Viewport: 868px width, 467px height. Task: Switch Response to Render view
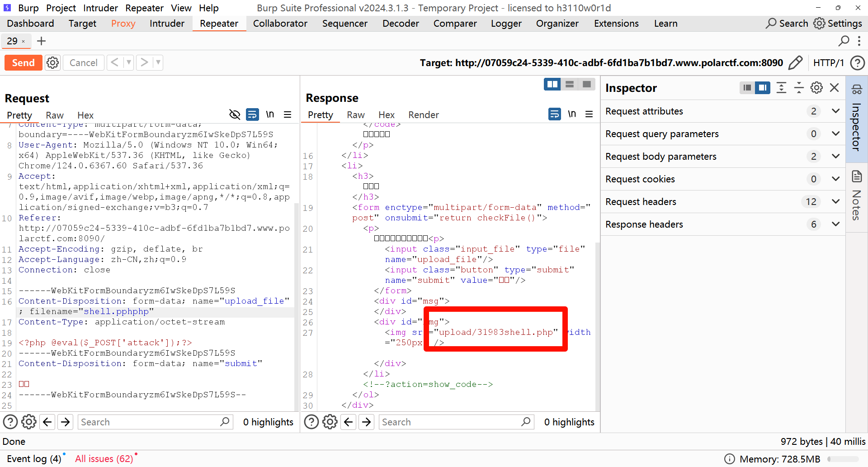[423, 115]
